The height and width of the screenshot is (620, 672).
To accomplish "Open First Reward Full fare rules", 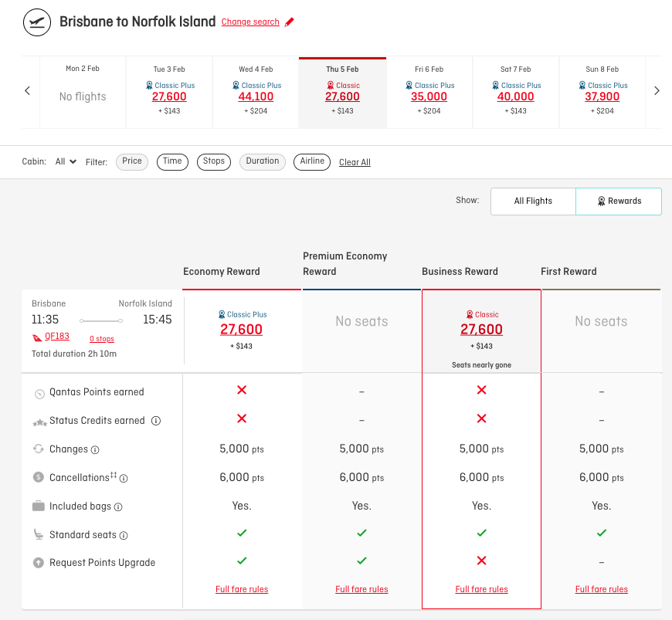I will point(602,589).
